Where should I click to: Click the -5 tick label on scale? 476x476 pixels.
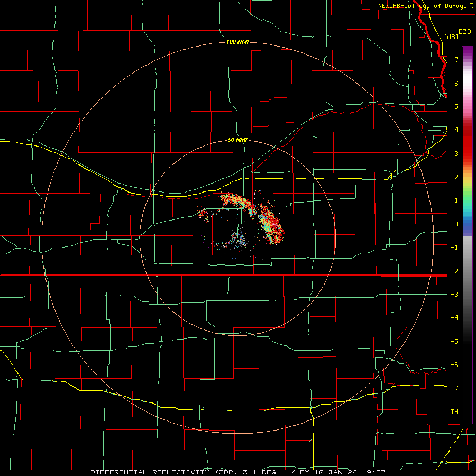pyautogui.click(x=454, y=342)
